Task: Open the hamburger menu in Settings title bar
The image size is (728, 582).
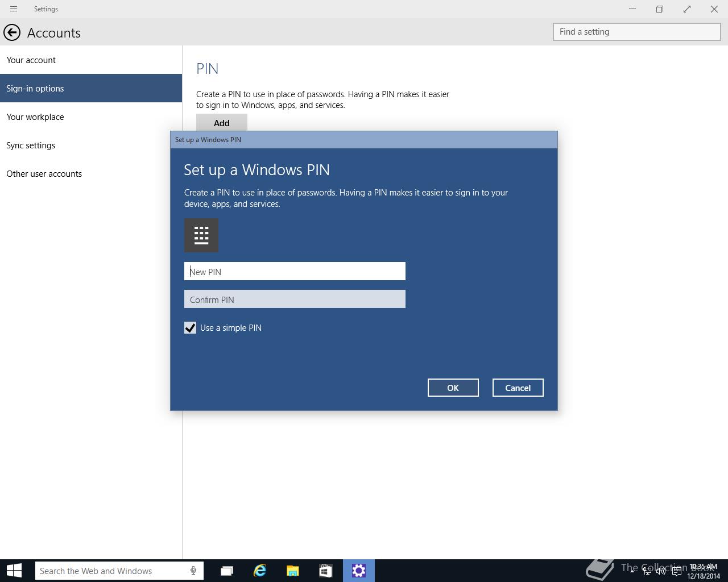Action: pos(14,9)
